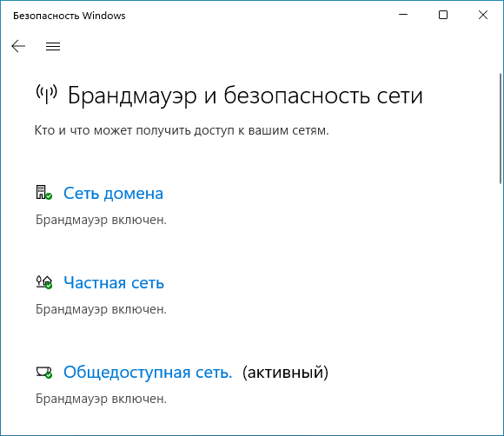The width and height of the screenshot is (504, 436).
Task: Close the Безопасность Windows window
Action: click(483, 15)
